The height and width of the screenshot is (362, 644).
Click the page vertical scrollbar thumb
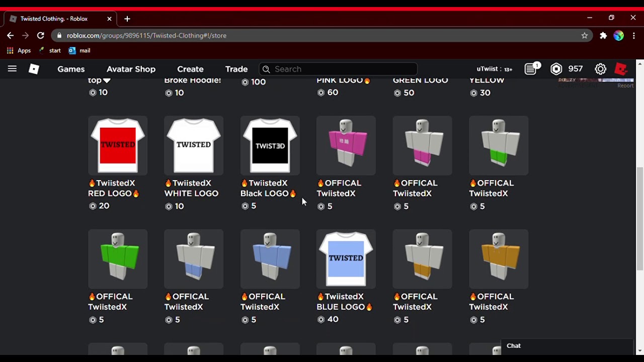coord(640,219)
